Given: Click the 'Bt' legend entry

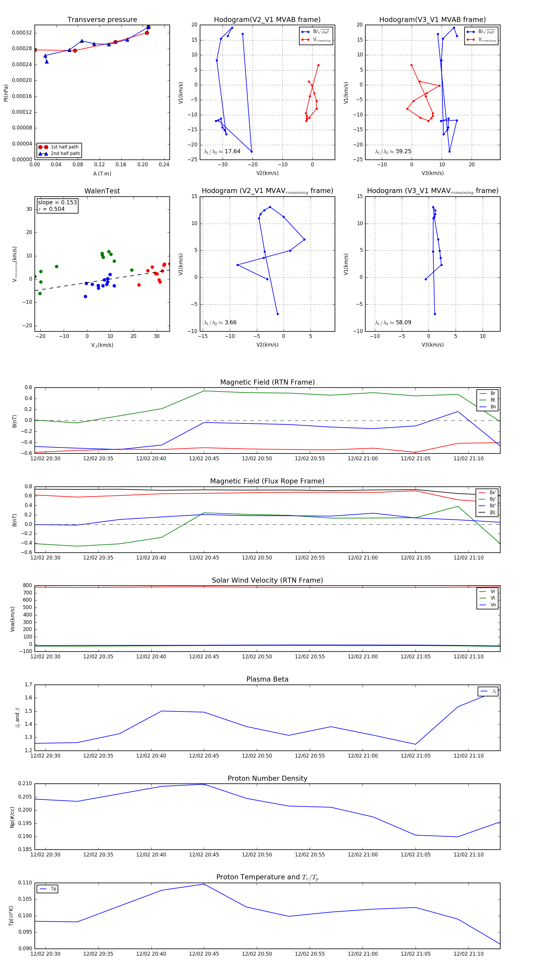Looking at the screenshot, I should [x=487, y=400].
